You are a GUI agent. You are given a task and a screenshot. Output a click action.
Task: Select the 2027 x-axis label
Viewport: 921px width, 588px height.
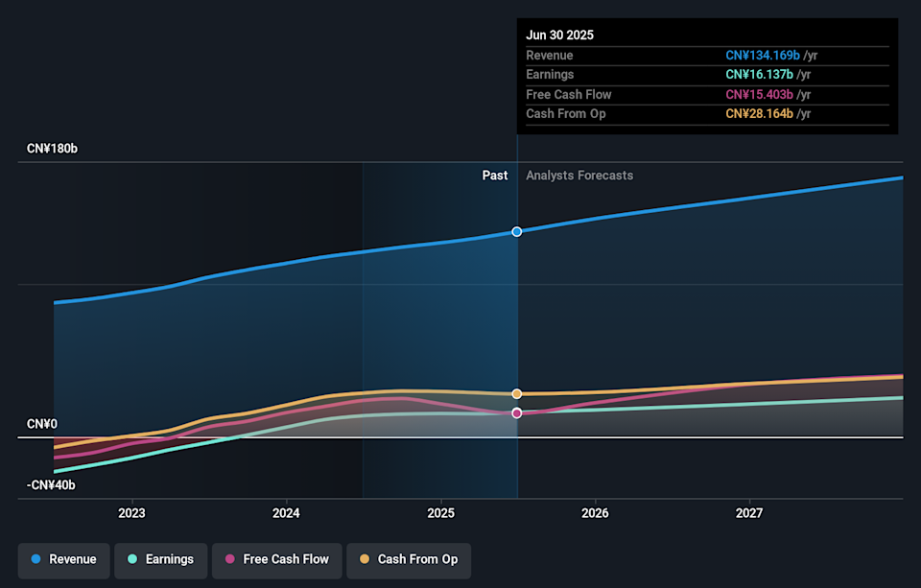[749, 513]
